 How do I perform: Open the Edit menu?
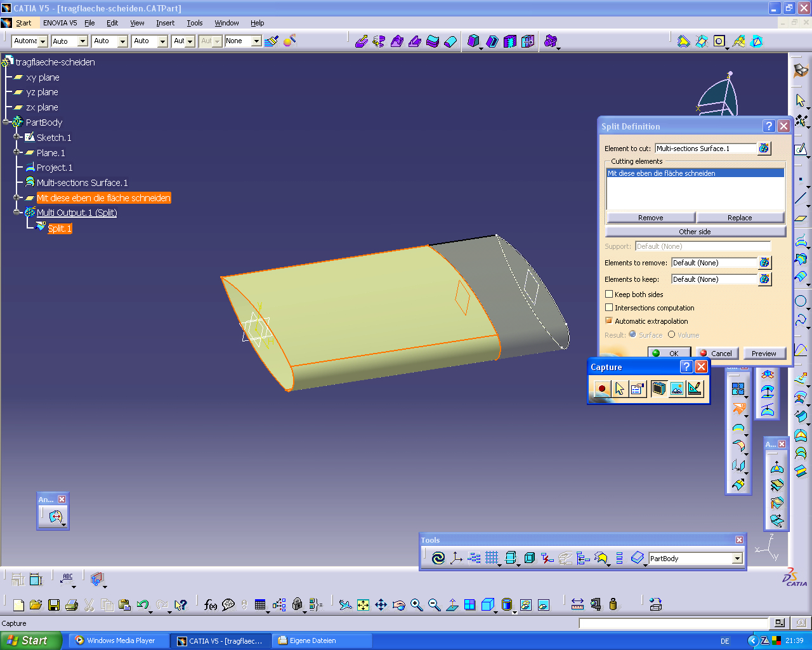[112, 23]
